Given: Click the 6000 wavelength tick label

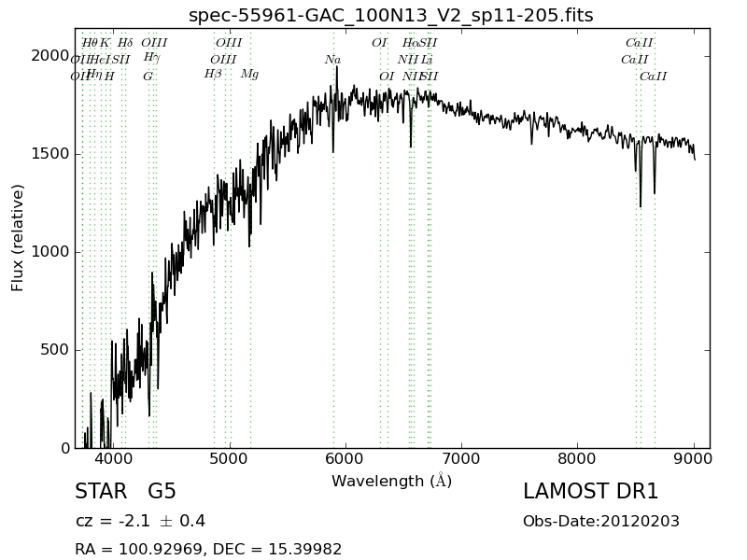Looking at the screenshot, I should pos(345,459).
